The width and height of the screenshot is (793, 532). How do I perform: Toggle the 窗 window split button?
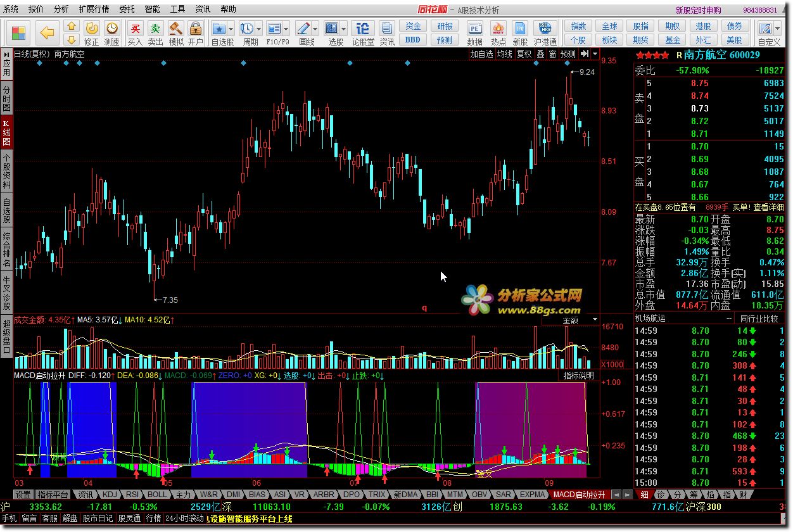point(552,54)
